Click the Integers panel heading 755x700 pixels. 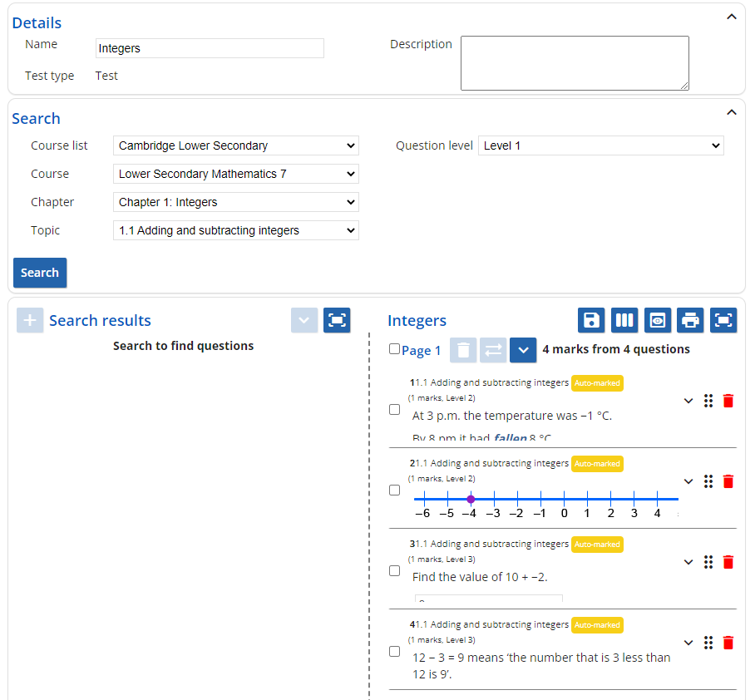pyautogui.click(x=417, y=321)
